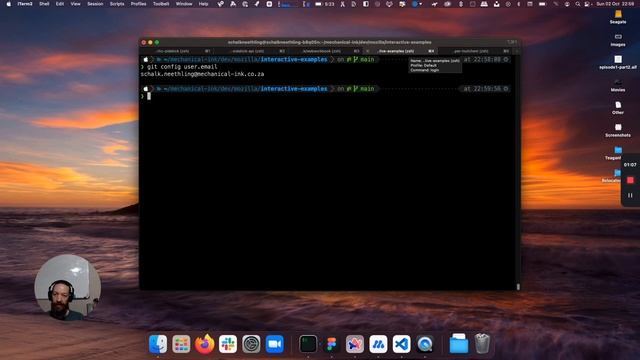Open Control Center in the menu bar

587,4
